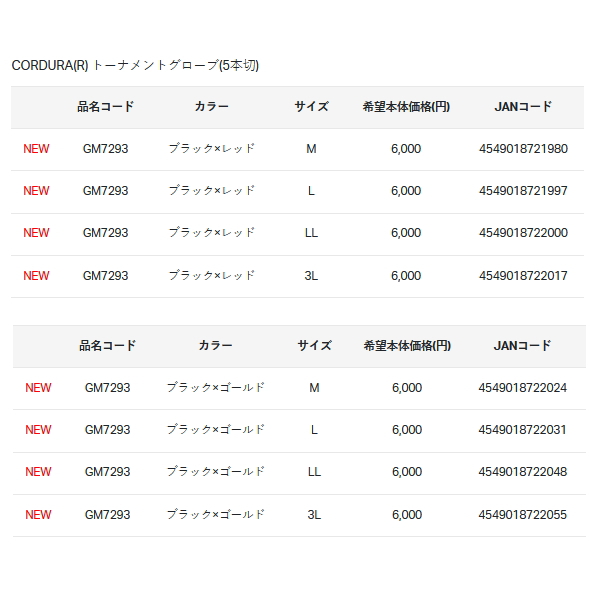
Task: Click the カラー header in first table
Action: pyautogui.click(x=212, y=106)
